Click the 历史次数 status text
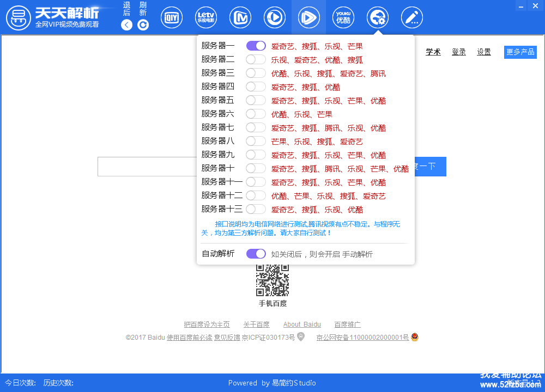The image size is (545, 392). click(58, 383)
